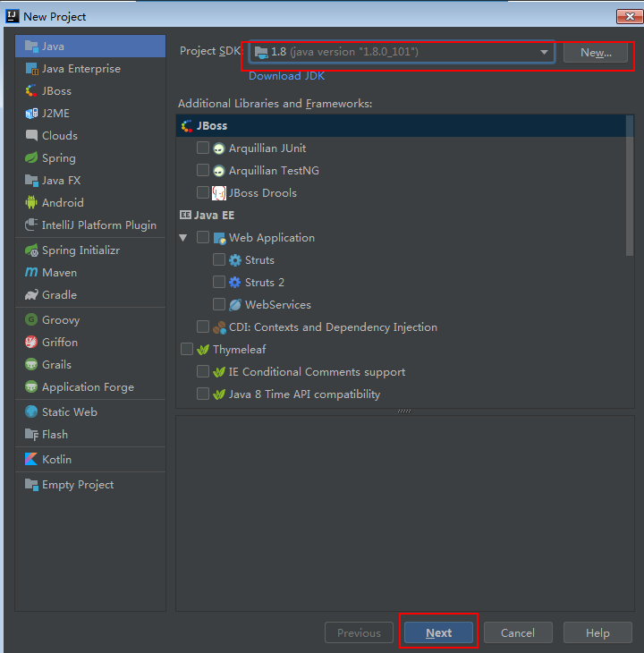The height and width of the screenshot is (653, 644).
Task: Click the Previous button
Action: pos(359,633)
